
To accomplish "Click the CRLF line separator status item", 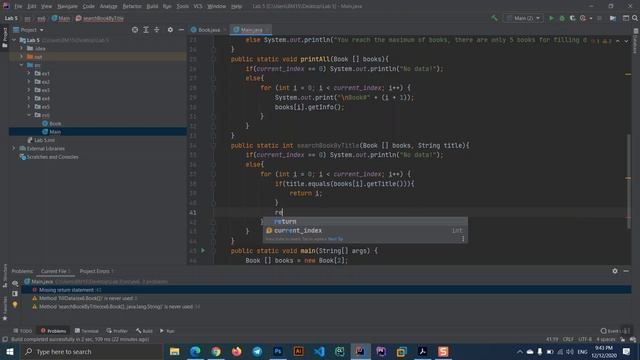I will [x=568, y=339].
